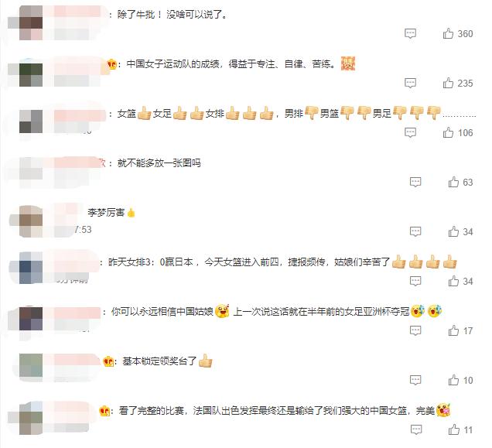Image resolution: width=492 pixels, height=448 pixels.
Task: Like the last comment with 11 likes
Action: (454, 429)
